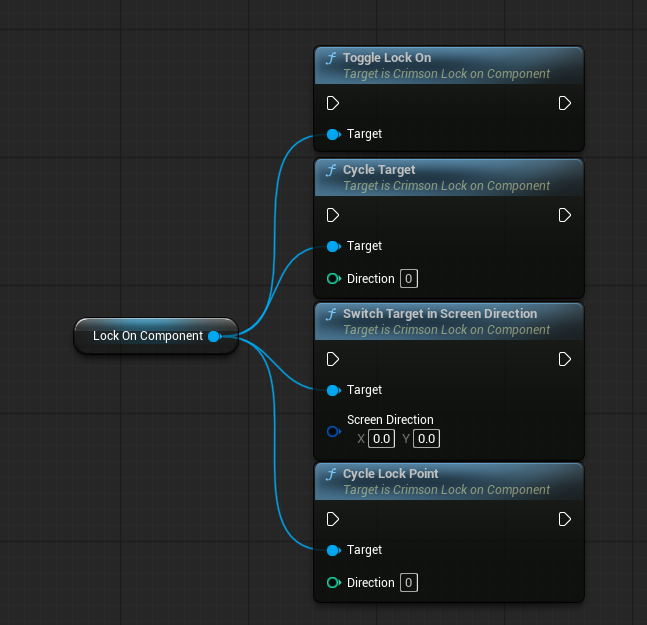The height and width of the screenshot is (625, 647).
Task: Edit Screen Direction Y value field
Action: [426, 439]
